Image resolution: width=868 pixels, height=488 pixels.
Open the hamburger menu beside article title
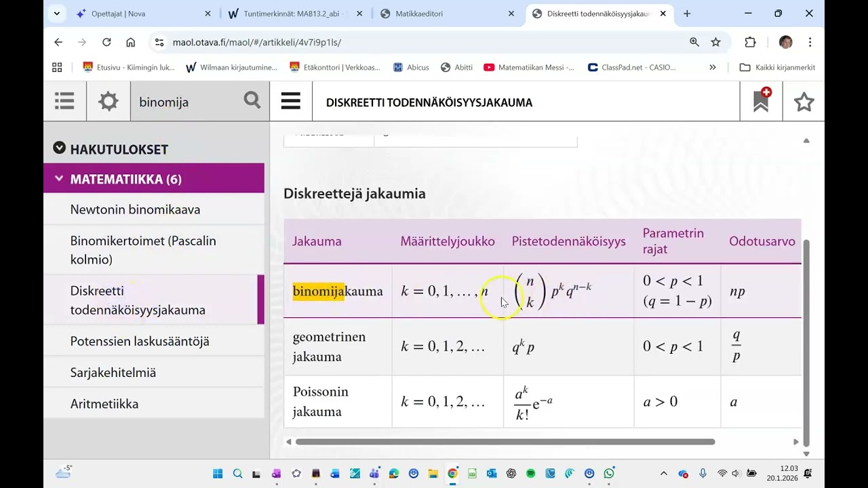pos(290,102)
